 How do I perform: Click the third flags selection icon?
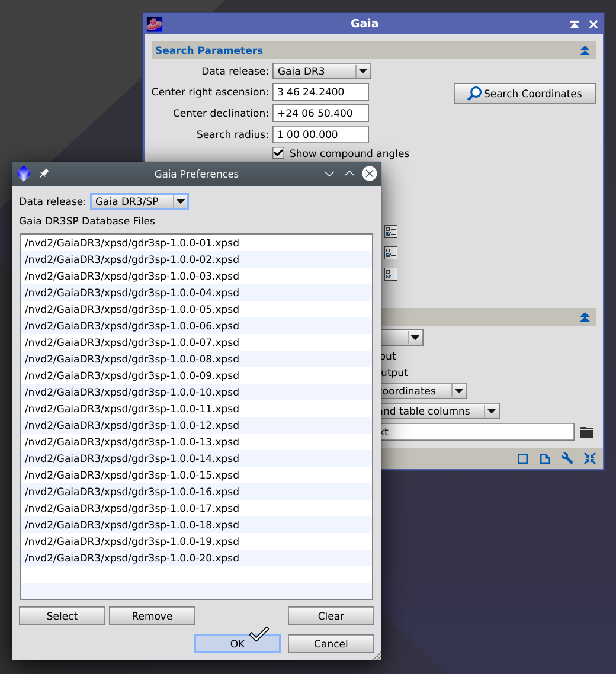click(x=391, y=274)
